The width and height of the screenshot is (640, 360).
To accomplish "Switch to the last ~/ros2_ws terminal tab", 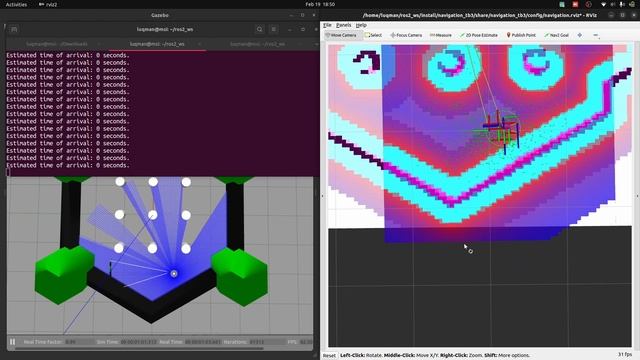I will (x=258, y=44).
